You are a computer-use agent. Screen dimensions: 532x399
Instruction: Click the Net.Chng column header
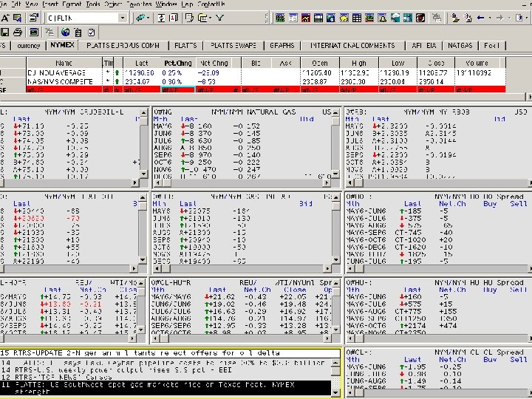click(x=214, y=63)
